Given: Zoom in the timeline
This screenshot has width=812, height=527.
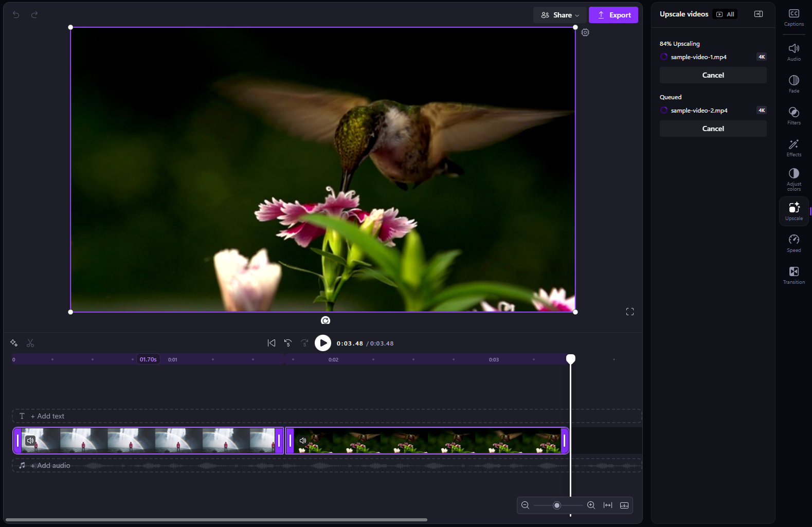Looking at the screenshot, I should click(x=591, y=505).
